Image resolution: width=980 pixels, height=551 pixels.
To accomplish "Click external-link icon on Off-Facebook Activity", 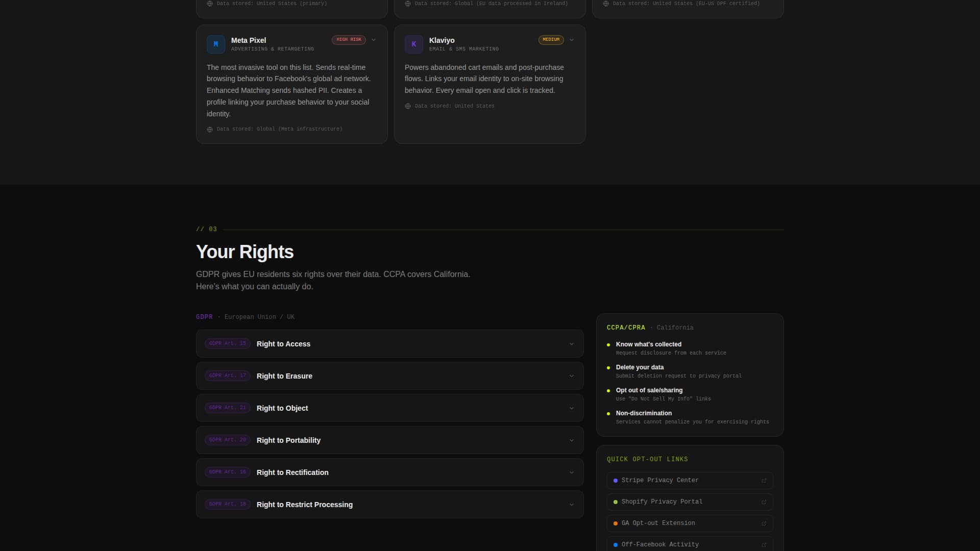I will 764,545.
